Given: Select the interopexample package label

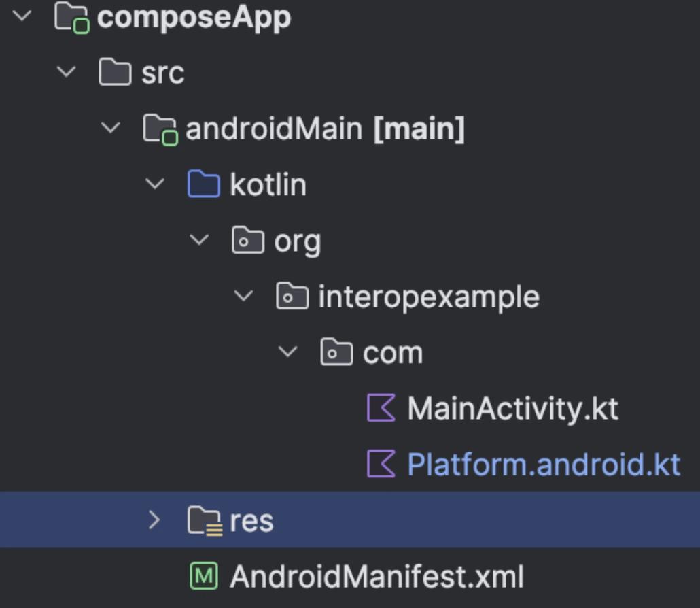Looking at the screenshot, I should coord(428,297).
